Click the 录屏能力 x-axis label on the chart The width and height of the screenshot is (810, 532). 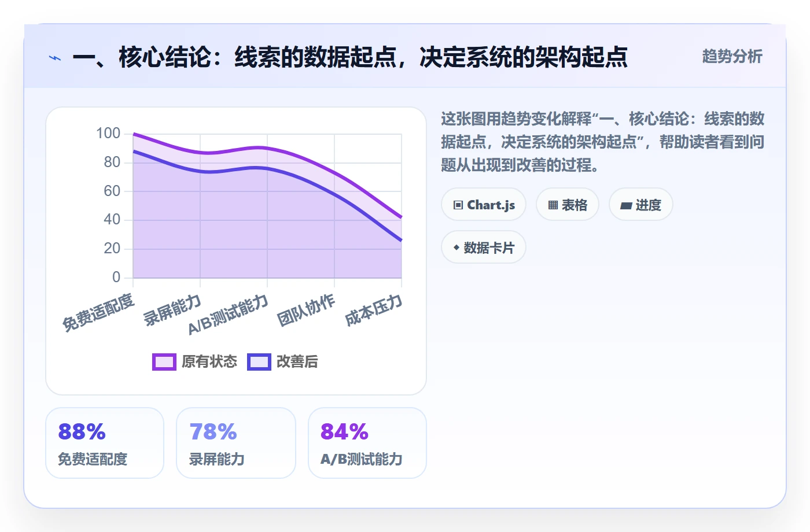tap(172, 310)
